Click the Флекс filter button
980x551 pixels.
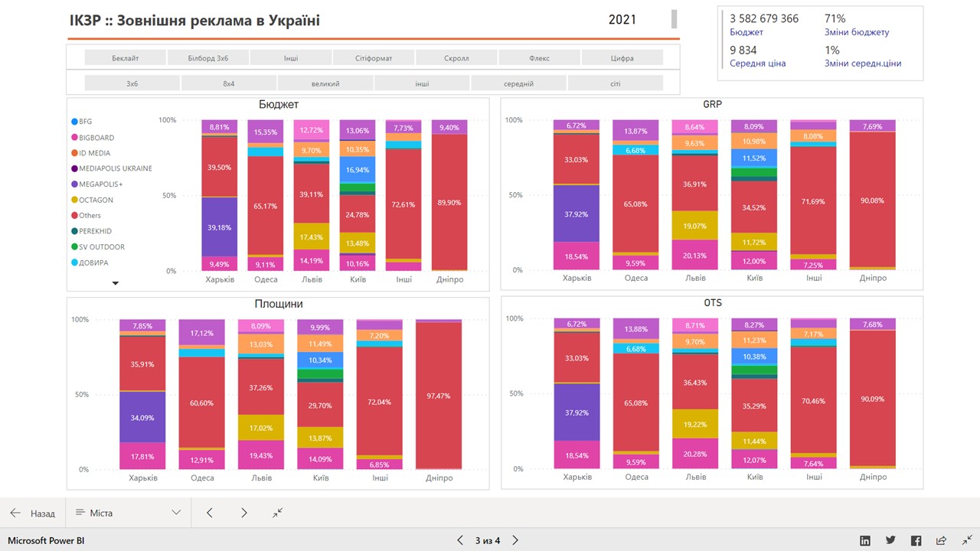(539, 57)
